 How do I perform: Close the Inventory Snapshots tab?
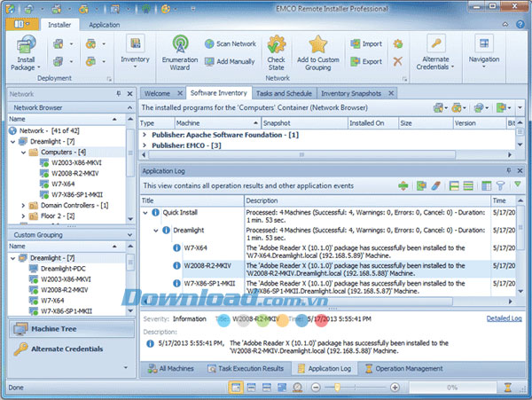pyautogui.click(x=391, y=93)
